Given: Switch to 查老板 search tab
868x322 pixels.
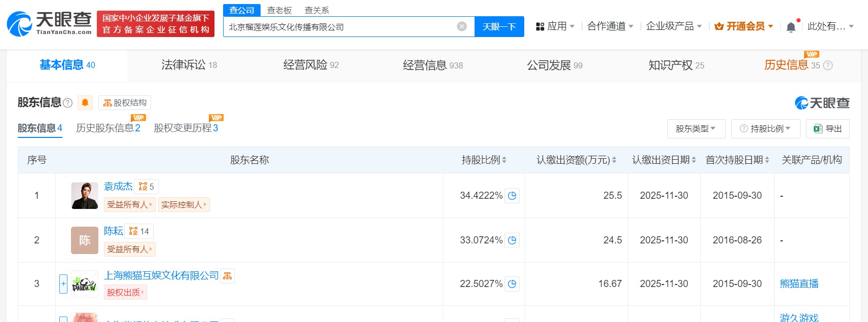Looking at the screenshot, I should (x=279, y=10).
